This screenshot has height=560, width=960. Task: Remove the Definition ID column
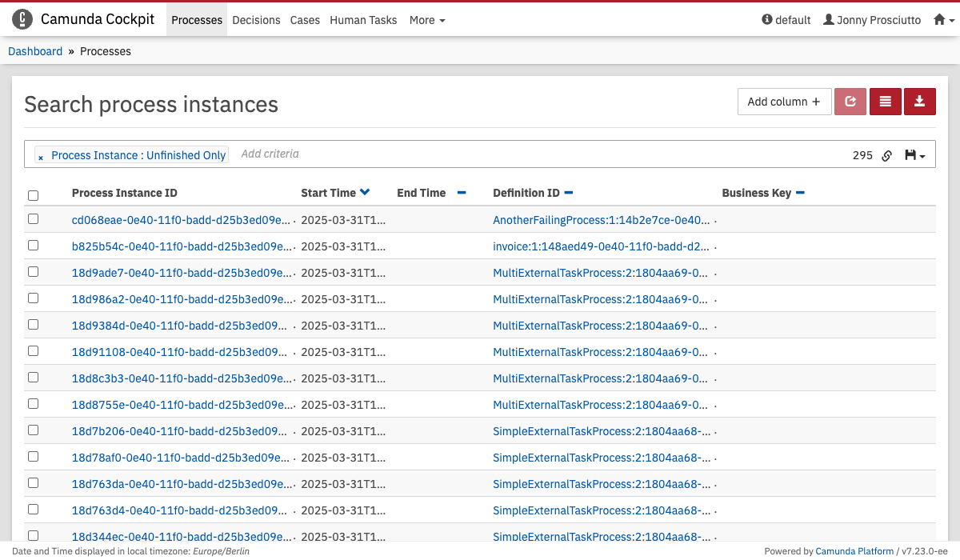coord(569,193)
